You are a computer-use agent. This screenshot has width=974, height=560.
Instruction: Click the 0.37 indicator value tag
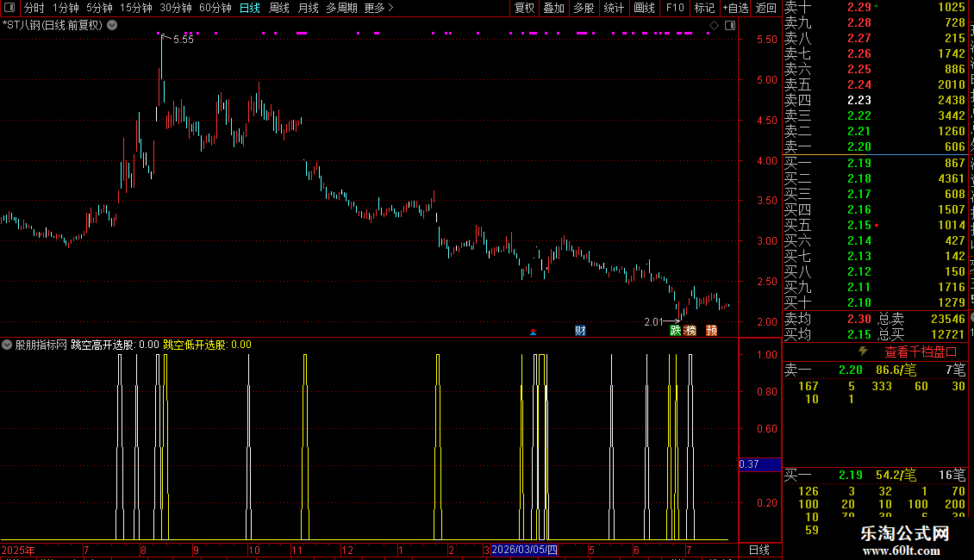click(x=759, y=464)
